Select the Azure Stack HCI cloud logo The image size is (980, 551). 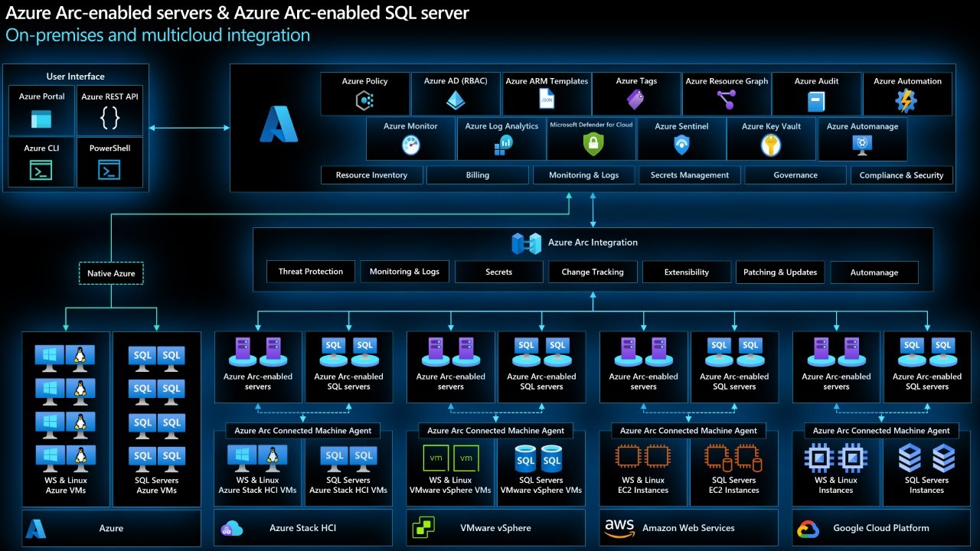tap(231, 528)
